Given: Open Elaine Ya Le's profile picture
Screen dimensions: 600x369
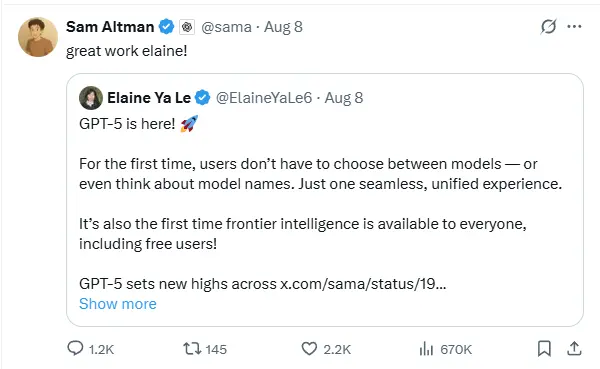Looking at the screenshot, I should point(91,98).
